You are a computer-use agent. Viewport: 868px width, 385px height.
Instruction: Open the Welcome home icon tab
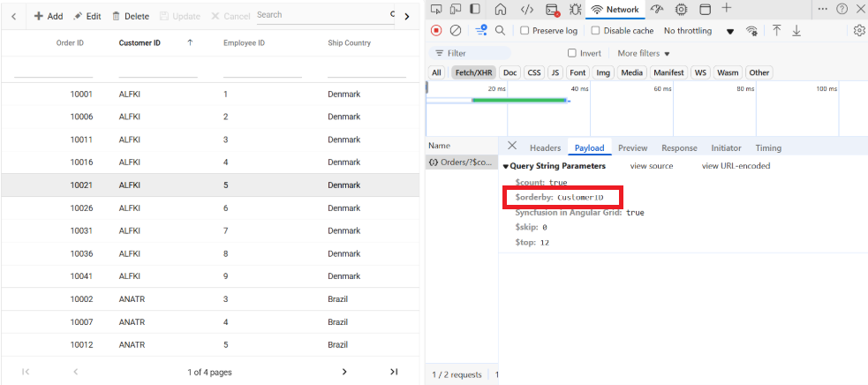pyautogui.click(x=501, y=9)
